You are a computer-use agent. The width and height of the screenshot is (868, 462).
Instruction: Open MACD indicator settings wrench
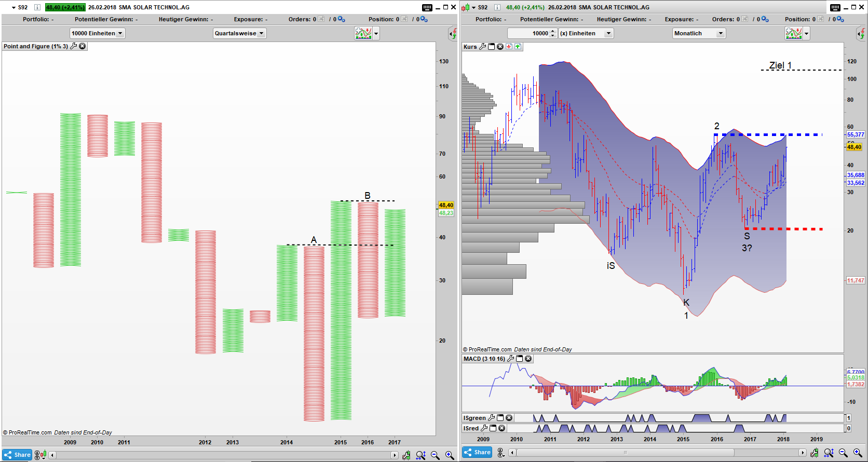(511, 359)
